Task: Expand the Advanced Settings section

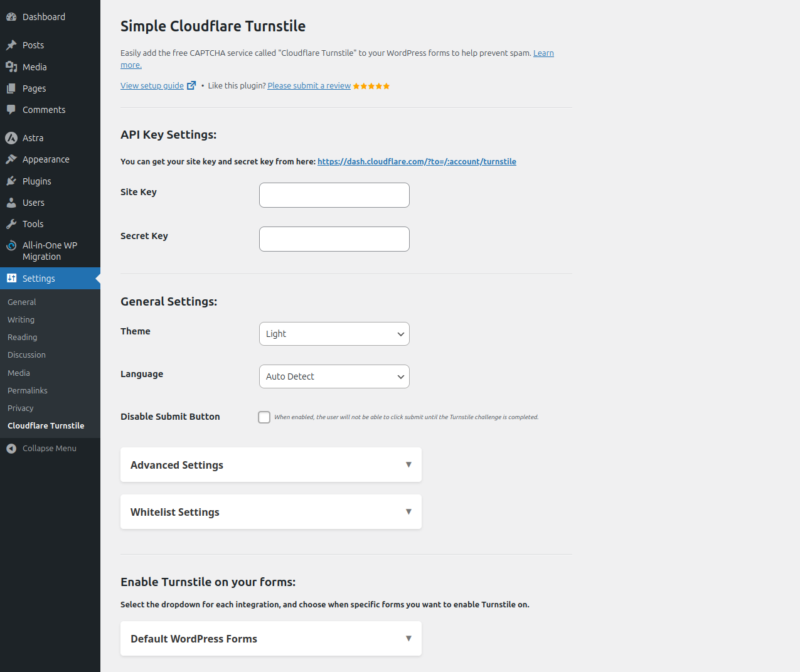Action: (x=271, y=465)
